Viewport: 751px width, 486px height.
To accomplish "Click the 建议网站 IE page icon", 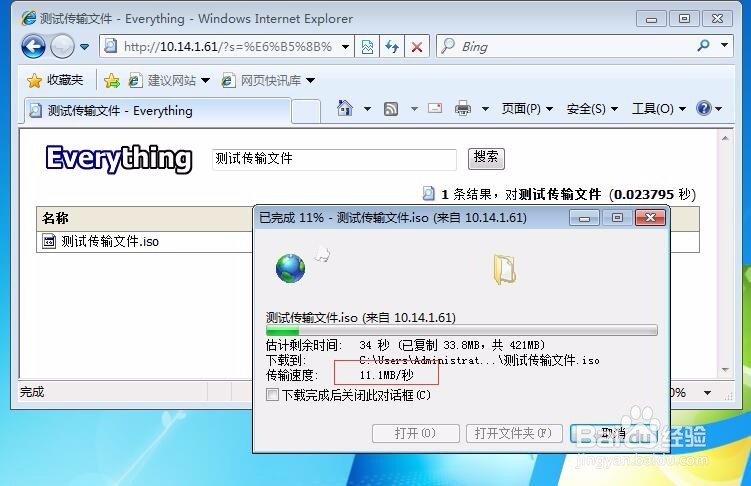I will pyautogui.click(x=136, y=80).
